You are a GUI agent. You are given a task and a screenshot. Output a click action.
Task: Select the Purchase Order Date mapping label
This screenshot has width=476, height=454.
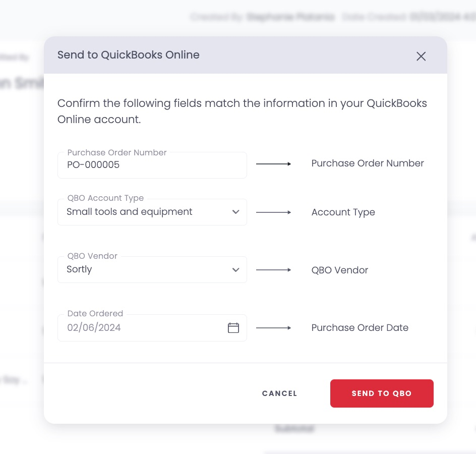[360, 328]
